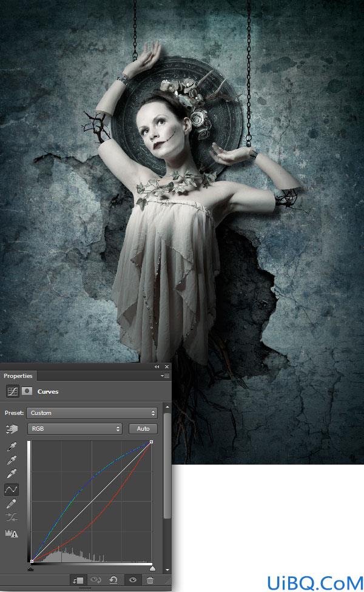Viewport: 364px width, 592px height.
Task: Click the view previous state icon
Action: [95, 580]
